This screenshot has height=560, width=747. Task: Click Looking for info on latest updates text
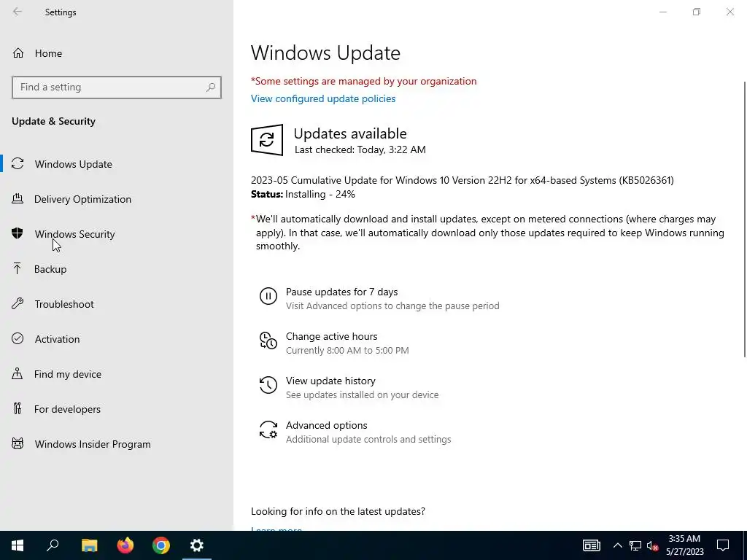(x=338, y=511)
